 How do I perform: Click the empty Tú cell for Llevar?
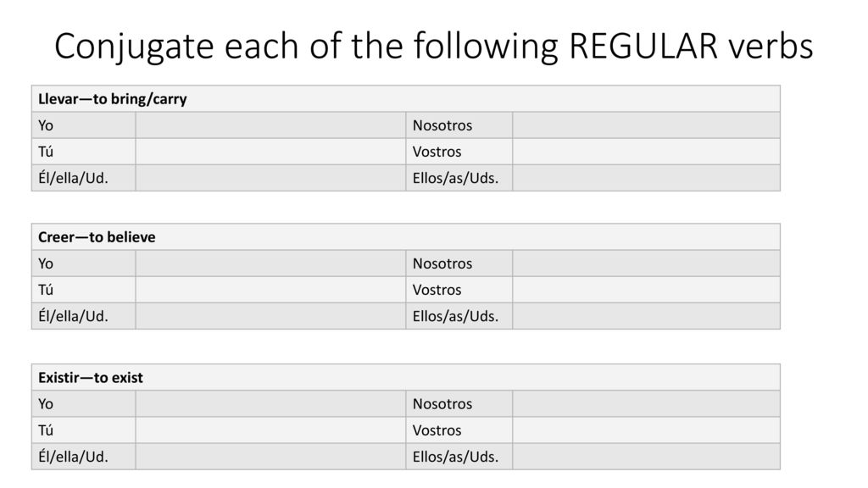(270, 152)
